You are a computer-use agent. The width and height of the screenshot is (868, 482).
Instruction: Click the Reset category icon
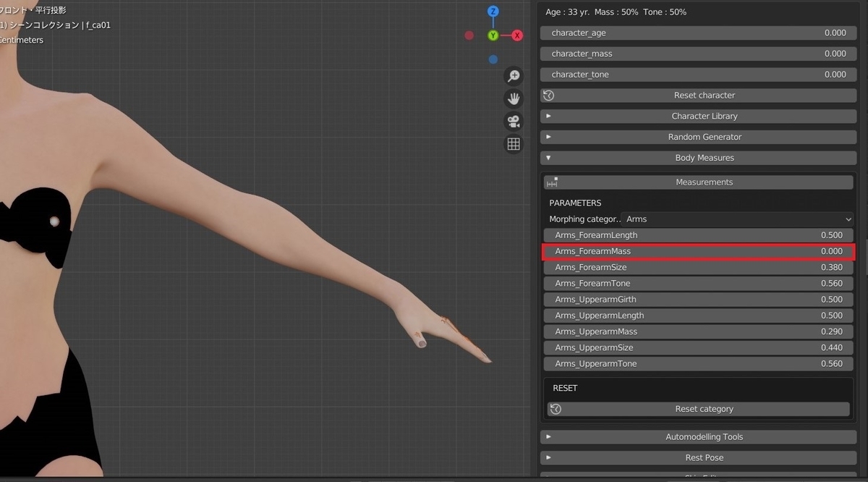point(556,409)
